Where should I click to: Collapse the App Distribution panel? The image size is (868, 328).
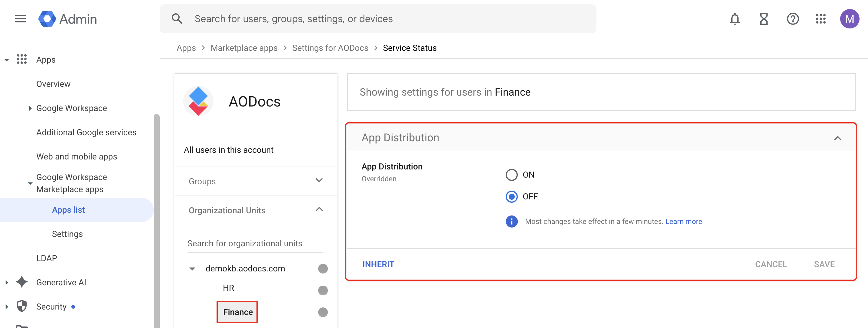click(x=837, y=138)
